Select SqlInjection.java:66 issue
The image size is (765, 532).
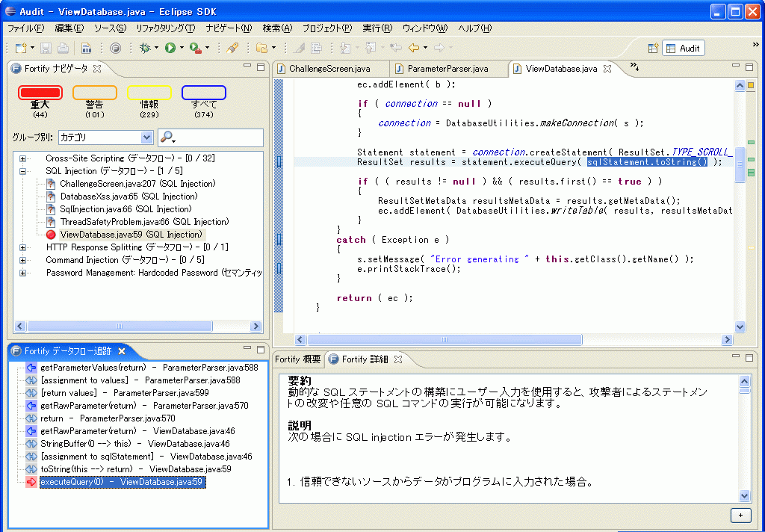pyautogui.click(x=126, y=209)
